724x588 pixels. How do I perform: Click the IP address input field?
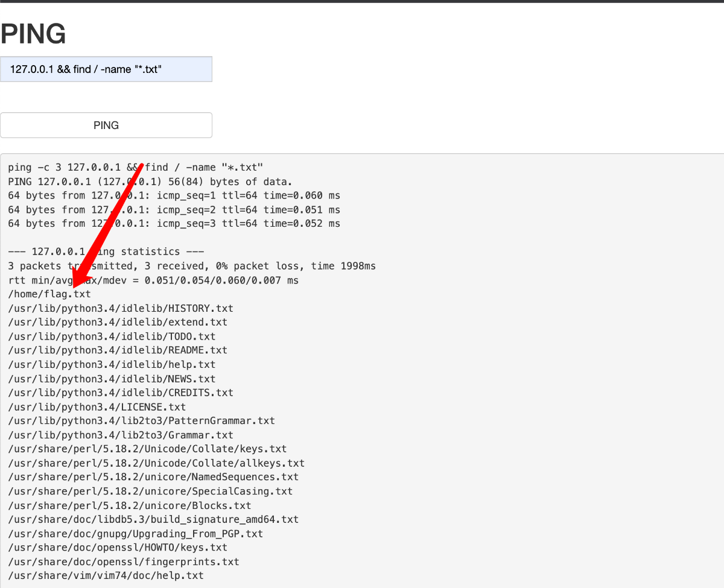106,69
